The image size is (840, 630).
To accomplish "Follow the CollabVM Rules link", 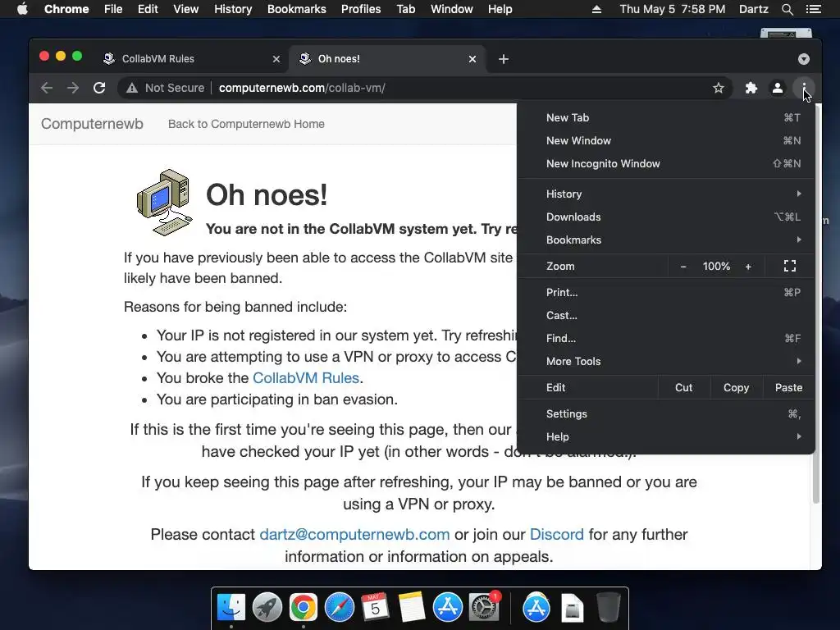I will coord(306,378).
